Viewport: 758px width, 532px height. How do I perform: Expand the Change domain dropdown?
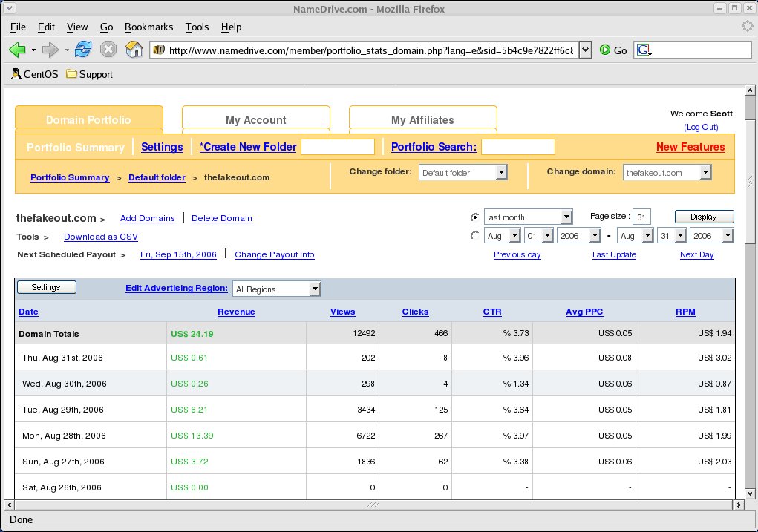(667, 172)
